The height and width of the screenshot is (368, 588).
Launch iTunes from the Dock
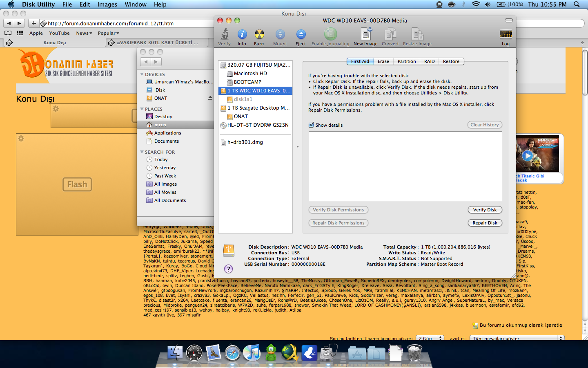[x=252, y=352]
